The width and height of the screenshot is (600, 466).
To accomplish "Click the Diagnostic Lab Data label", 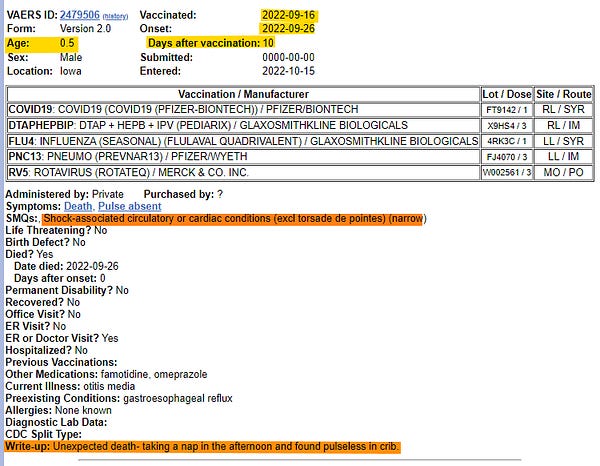I will tap(56, 422).
